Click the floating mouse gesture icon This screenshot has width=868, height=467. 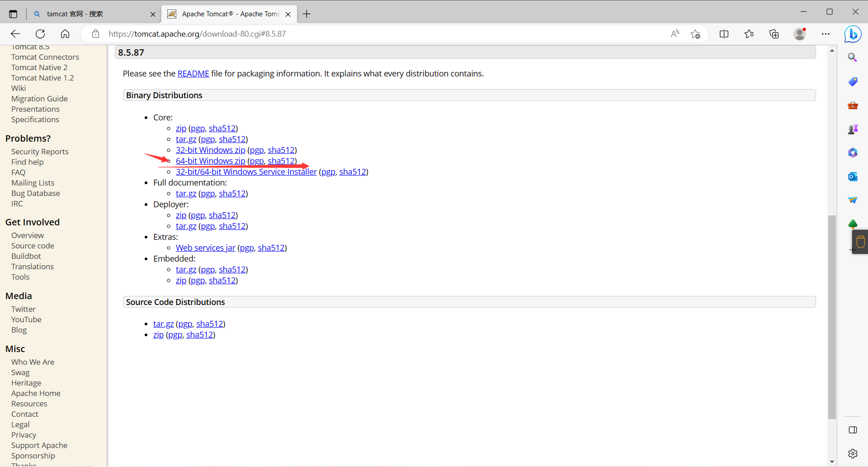coord(860,242)
